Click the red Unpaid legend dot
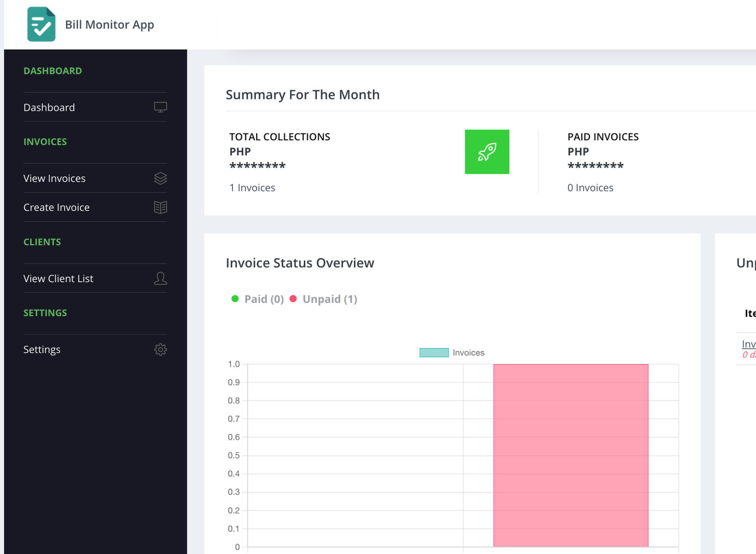The width and height of the screenshot is (756, 554). pos(293,299)
